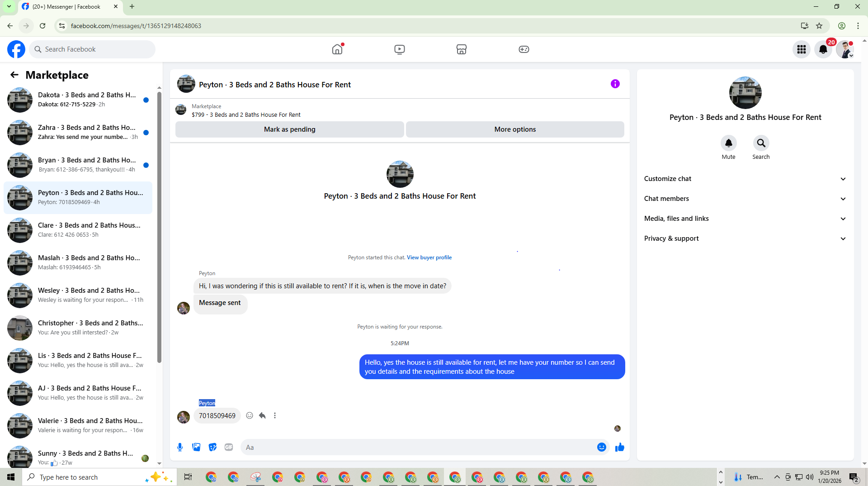Expand the Privacy & support section
Viewport: 868px width, 486px height.
pos(745,238)
